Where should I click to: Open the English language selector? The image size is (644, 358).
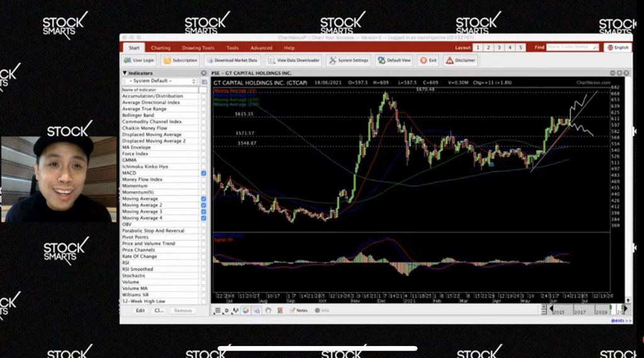coord(618,48)
